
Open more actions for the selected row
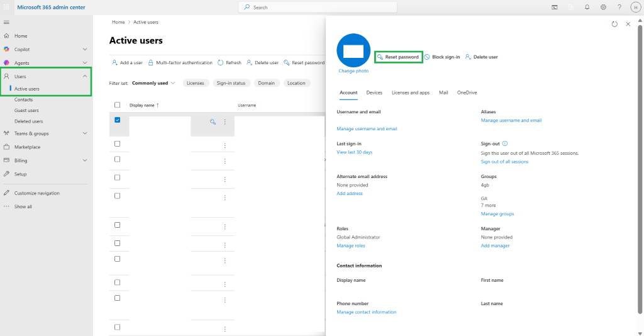(x=225, y=121)
